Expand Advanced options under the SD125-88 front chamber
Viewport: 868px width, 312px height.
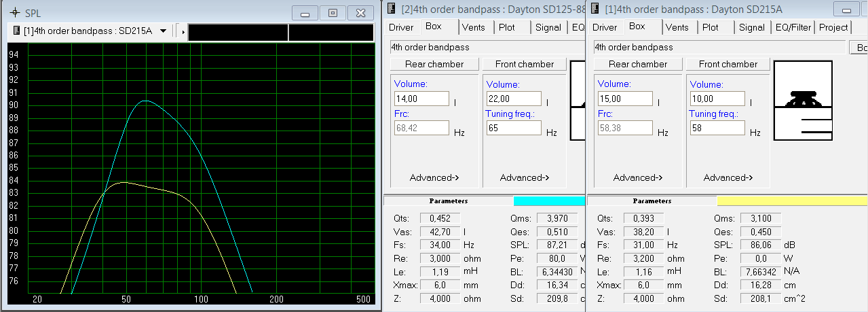[525, 177]
